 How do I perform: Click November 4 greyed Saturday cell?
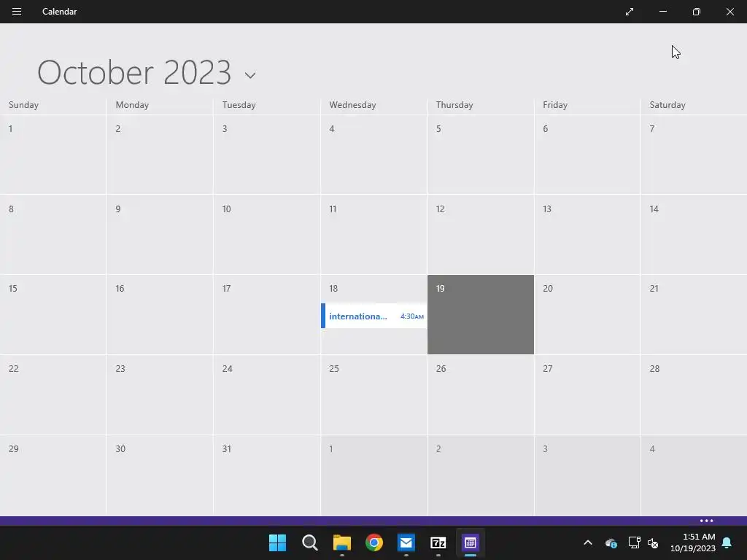point(694,475)
